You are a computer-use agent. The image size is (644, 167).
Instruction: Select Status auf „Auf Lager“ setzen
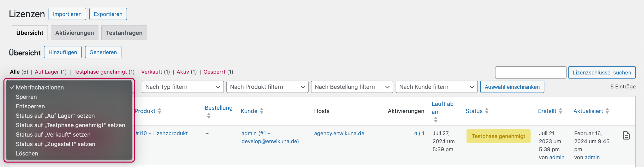(x=69, y=116)
